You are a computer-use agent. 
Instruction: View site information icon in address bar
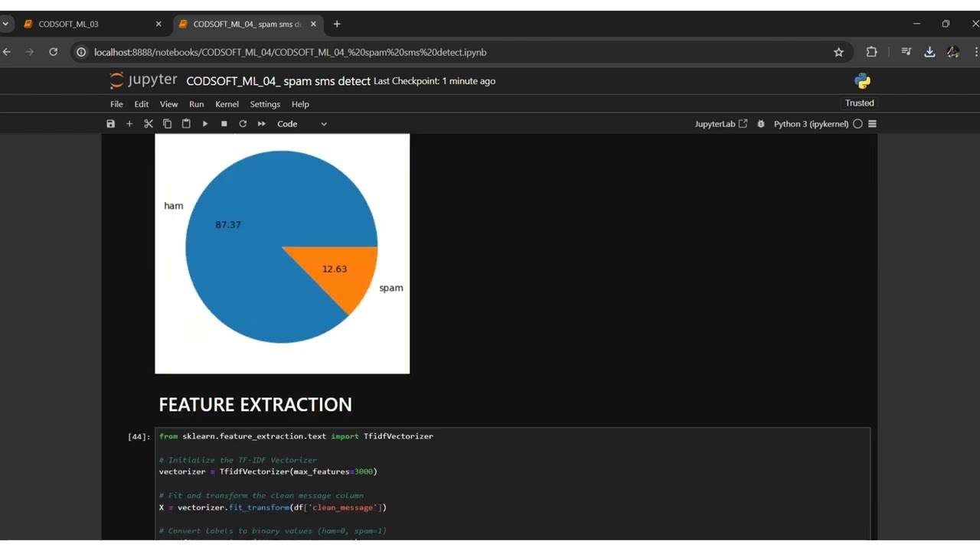pyautogui.click(x=81, y=52)
